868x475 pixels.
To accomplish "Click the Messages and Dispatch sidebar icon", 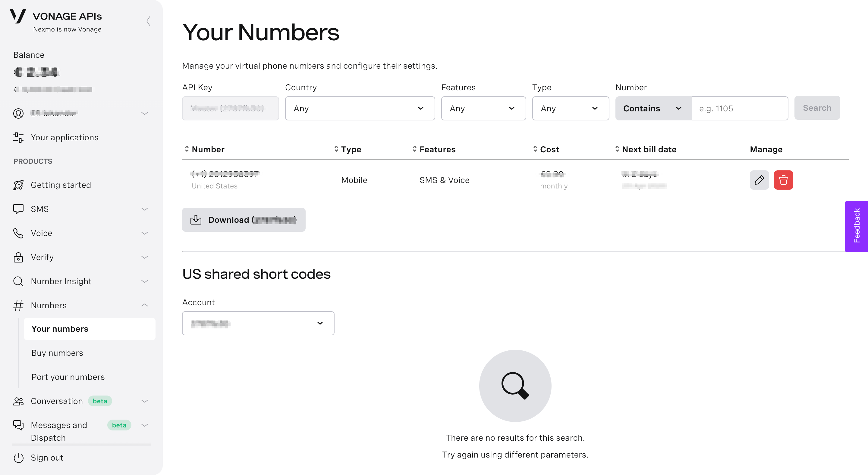I will 18,425.
